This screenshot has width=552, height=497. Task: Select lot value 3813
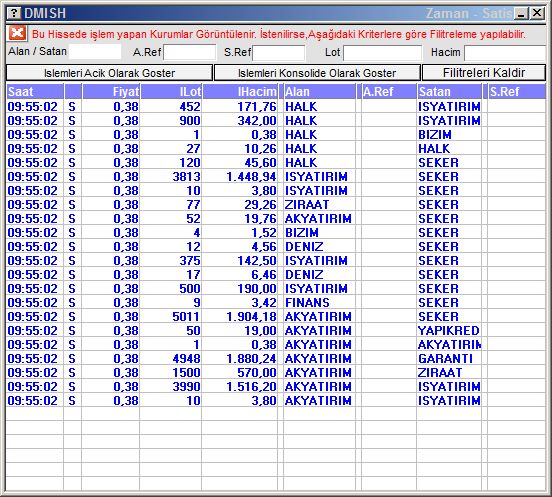(187, 177)
